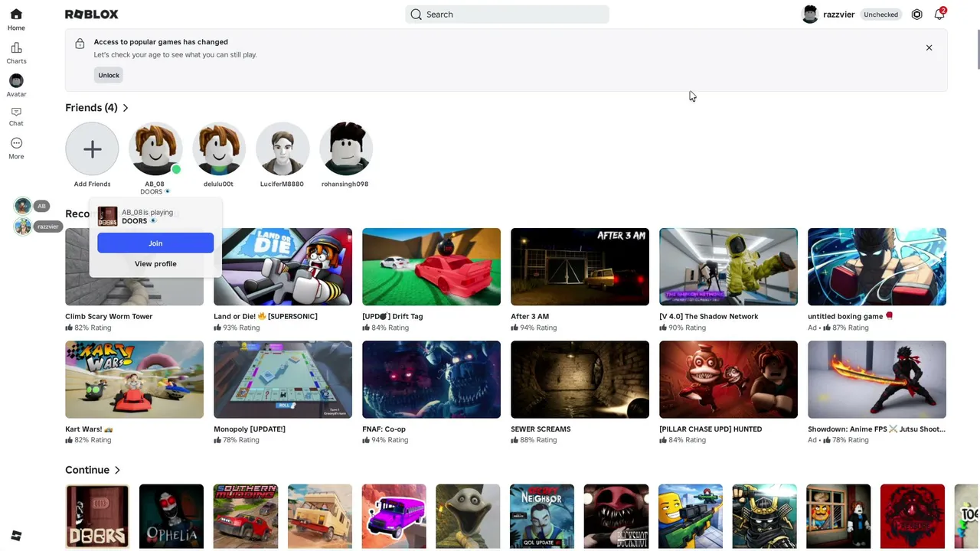Click the Unlock button
The width and height of the screenshot is (980, 551).
109,75
